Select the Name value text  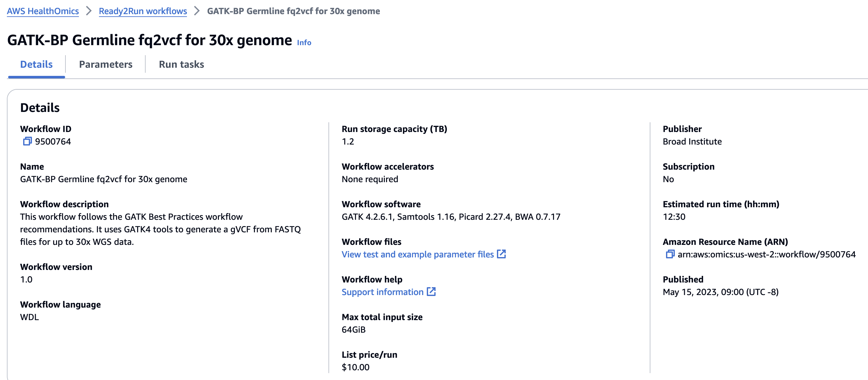[103, 179]
